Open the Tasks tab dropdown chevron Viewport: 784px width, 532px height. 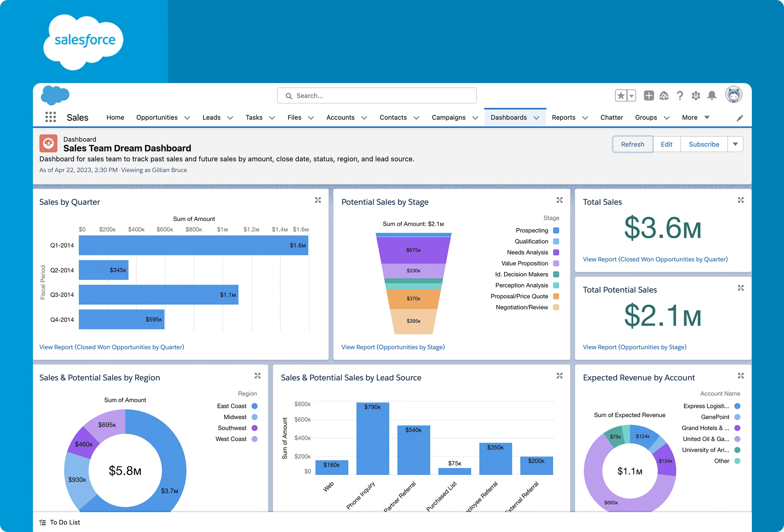[x=272, y=118]
